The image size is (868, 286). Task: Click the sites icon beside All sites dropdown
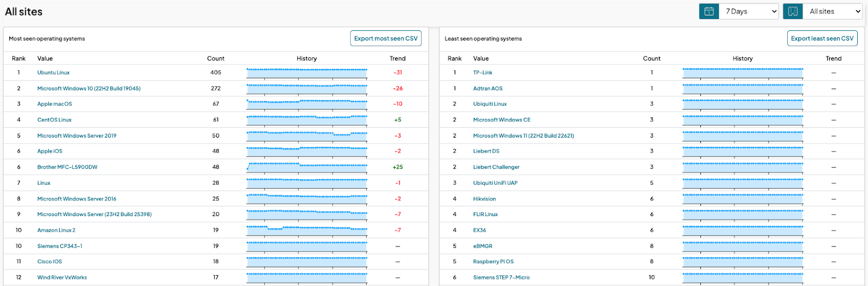793,11
